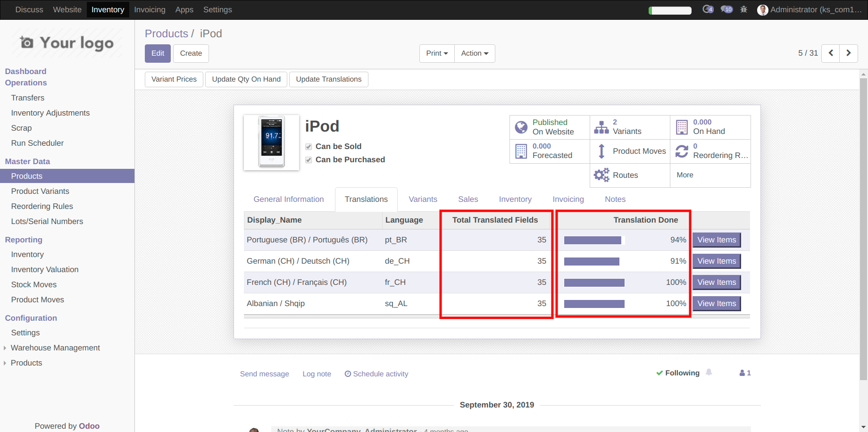Click the Schedule activity clock icon

coord(348,374)
